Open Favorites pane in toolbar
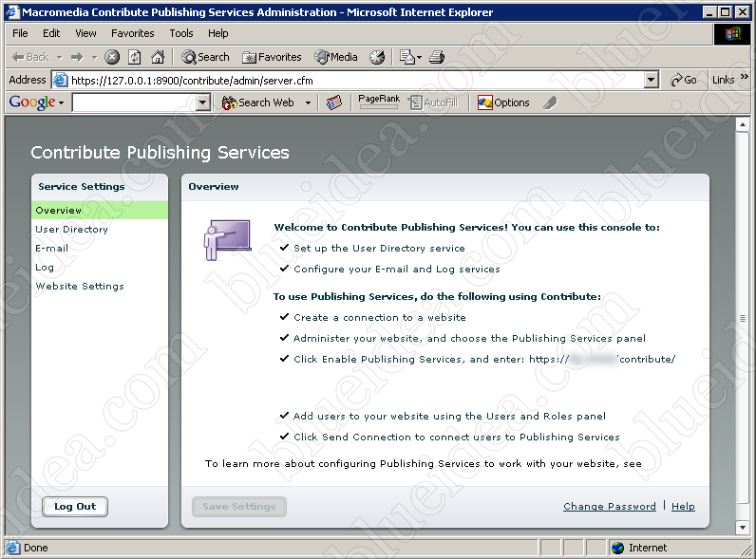The image size is (756, 559). coord(272,57)
